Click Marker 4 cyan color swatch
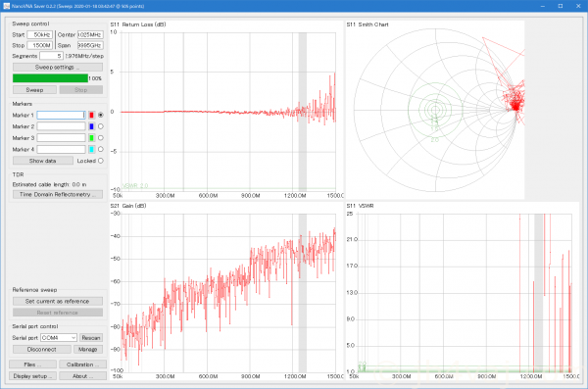Image resolution: width=588 pixels, height=389 pixels. click(x=91, y=149)
